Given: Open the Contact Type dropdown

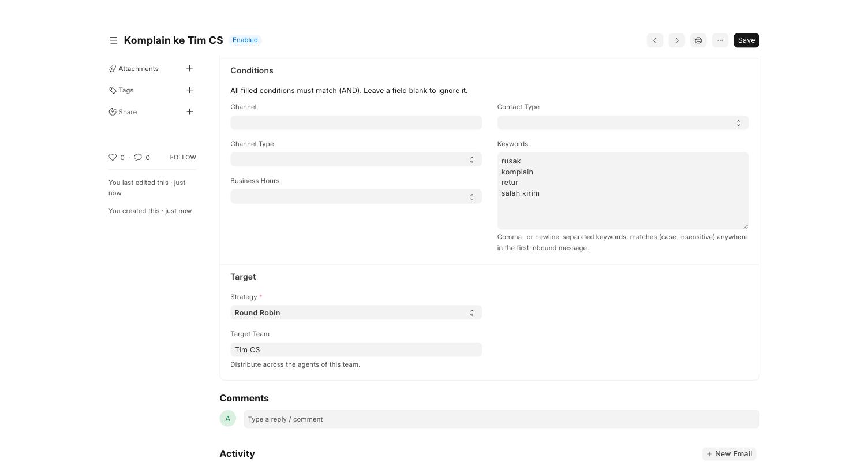Looking at the screenshot, I should pyautogui.click(x=623, y=122).
